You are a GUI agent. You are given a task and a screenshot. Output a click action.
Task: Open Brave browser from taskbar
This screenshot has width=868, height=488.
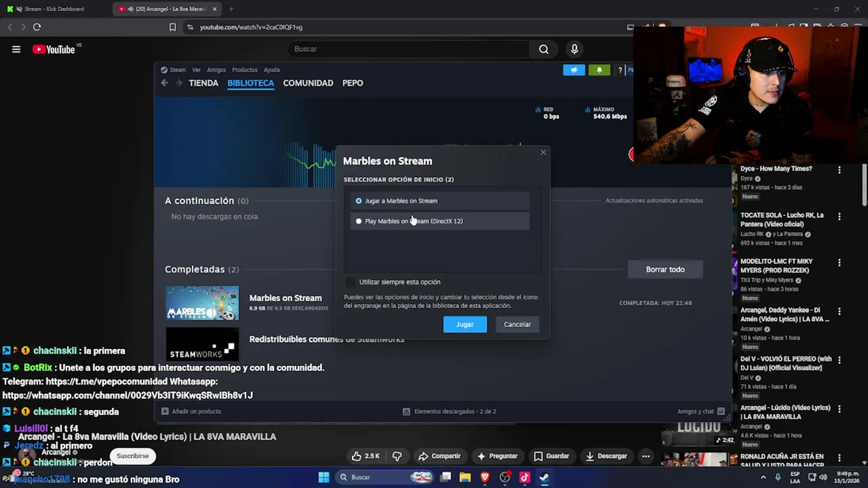click(x=485, y=477)
